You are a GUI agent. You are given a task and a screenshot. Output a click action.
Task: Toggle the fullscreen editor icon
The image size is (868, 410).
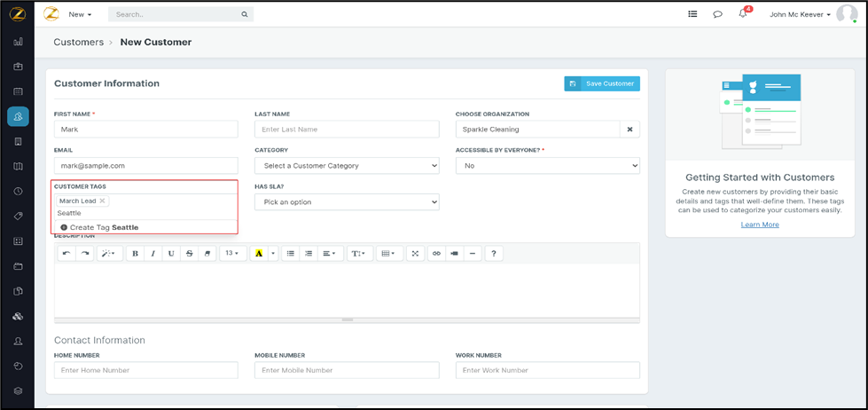pos(415,254)
